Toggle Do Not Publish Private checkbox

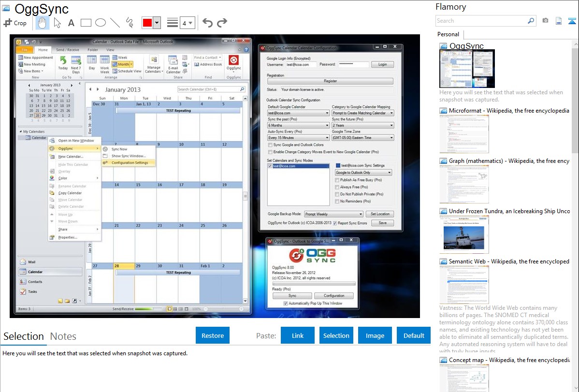pos(337,194)
